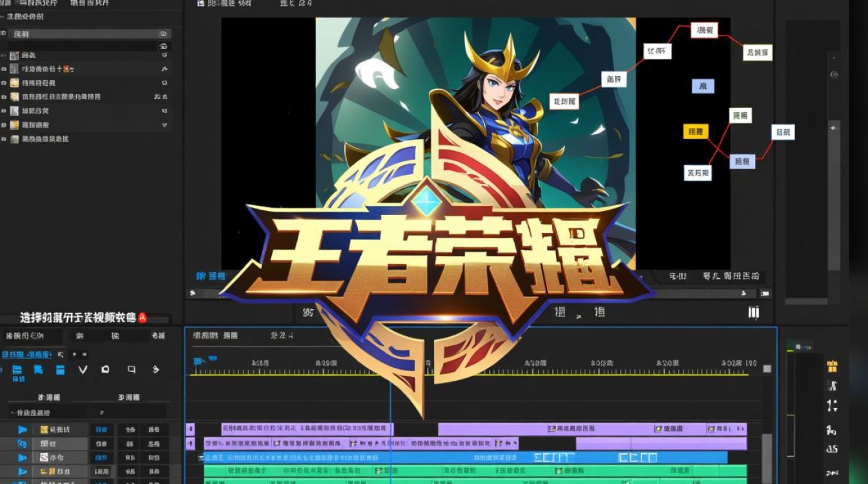Click the blue arrow on the third track header
The image size is (868, 484).
[x=23, y=458]
